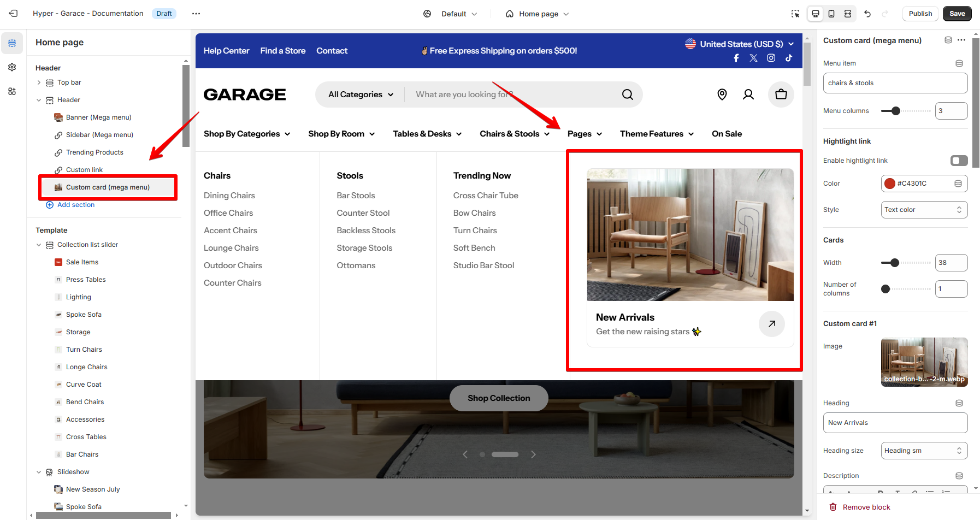Screen dimensions: 980x520
Task: Enable the highlight link toggle
Action: tap(959, 161)
